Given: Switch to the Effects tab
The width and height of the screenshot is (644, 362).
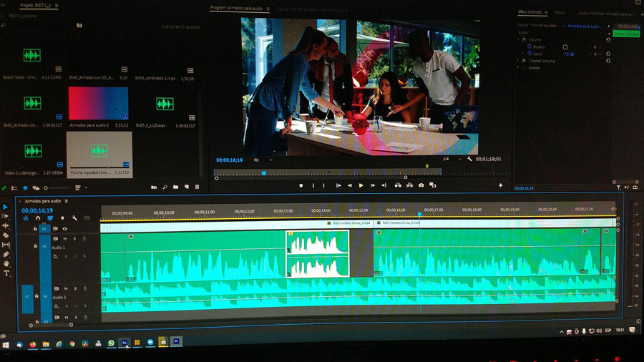Looking at the screenshot, I should [560, 13].
